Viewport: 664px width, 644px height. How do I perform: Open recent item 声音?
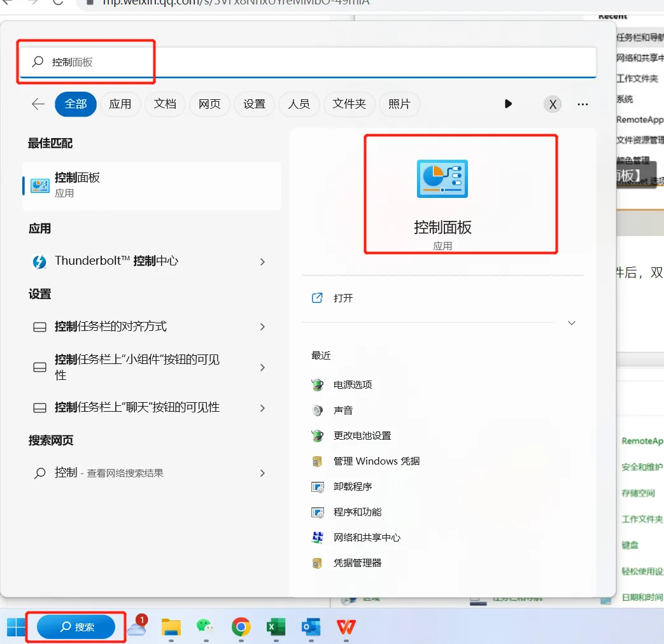click(x=343, y=410)
